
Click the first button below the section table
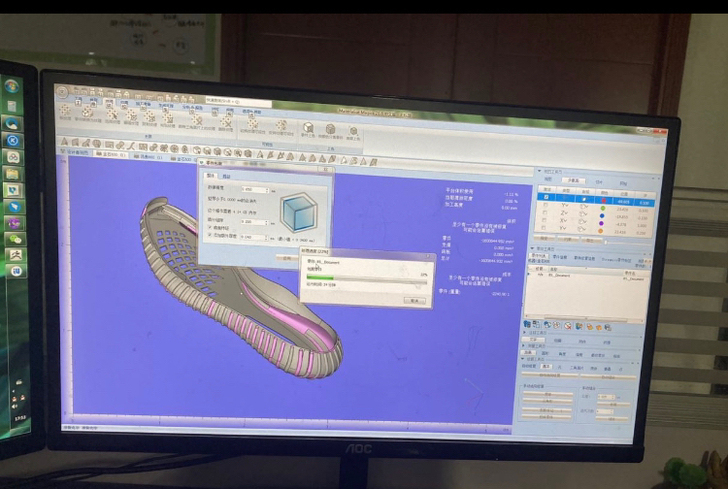click(x=544, y=238)
